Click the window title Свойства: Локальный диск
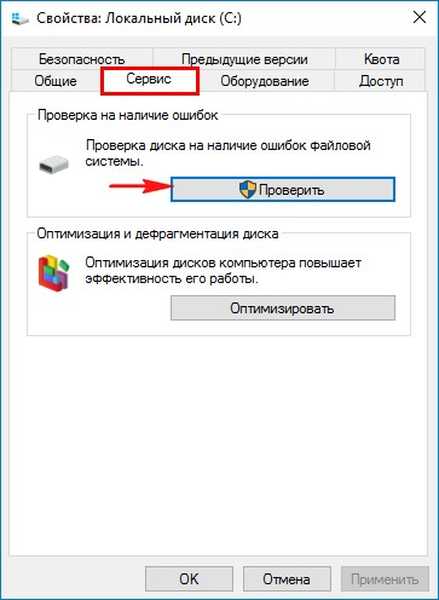This screenshot has width=439, height=600. pyautogui.click(x=139, y=18)
